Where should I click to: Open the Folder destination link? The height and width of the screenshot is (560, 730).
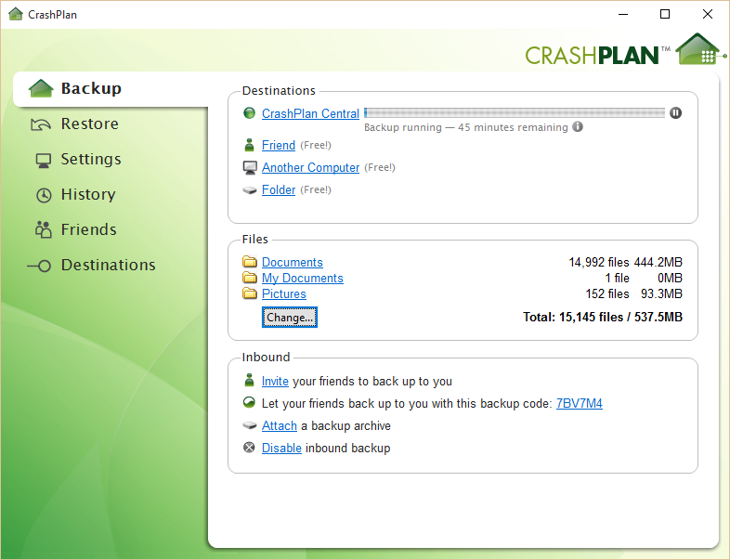[x=279, y=190]
